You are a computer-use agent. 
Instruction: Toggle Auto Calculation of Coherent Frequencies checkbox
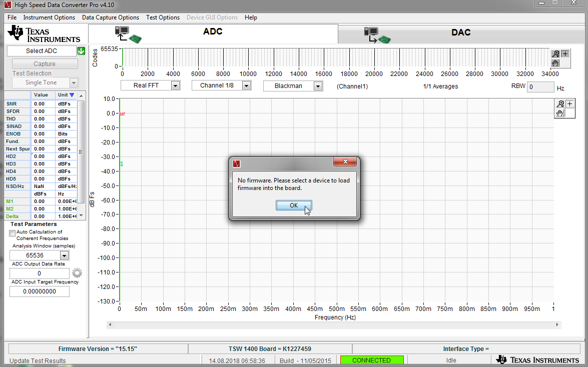tap(13, 233)
